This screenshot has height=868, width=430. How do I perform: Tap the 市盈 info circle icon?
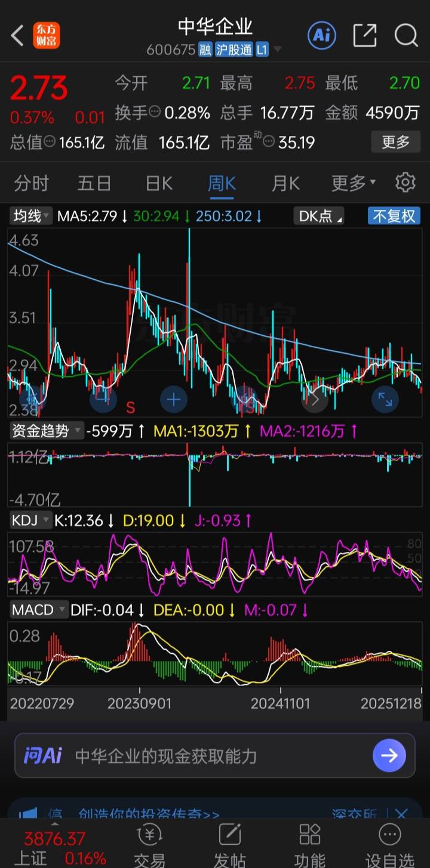pos(268,142)
